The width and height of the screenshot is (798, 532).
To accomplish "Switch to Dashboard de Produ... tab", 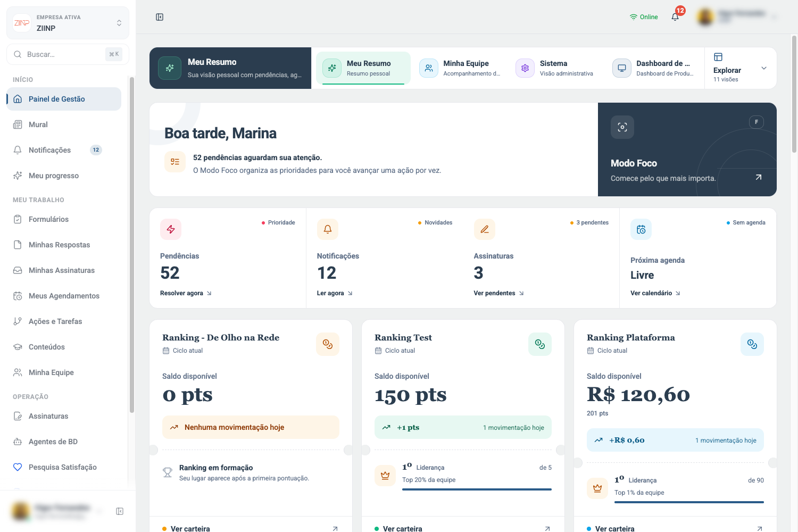I will tap(653, 68).
